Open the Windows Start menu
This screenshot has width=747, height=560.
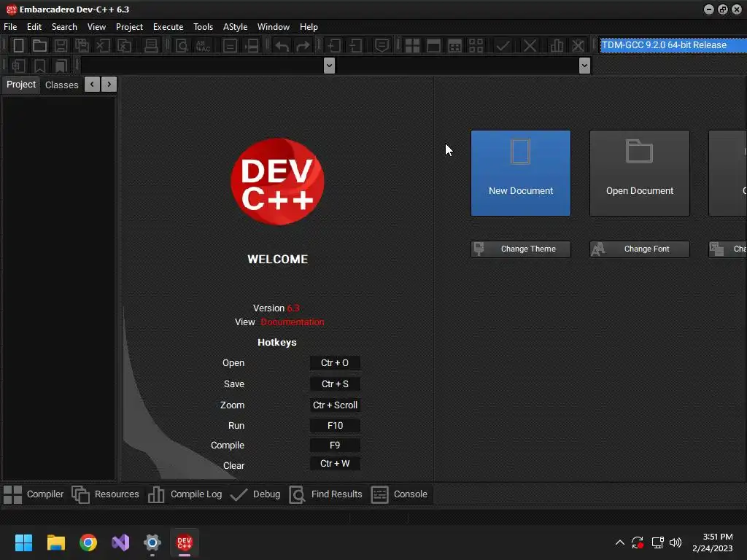point(23,542)
